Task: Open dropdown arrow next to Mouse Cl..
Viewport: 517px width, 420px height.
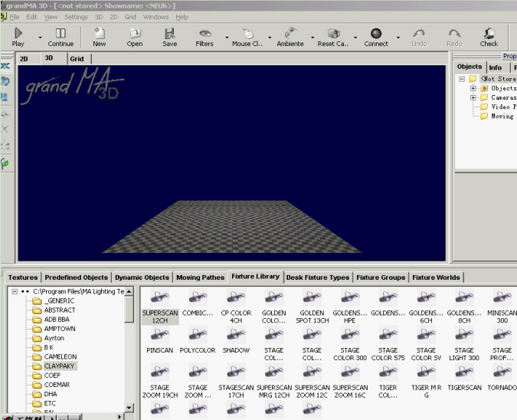Action: 270,38
